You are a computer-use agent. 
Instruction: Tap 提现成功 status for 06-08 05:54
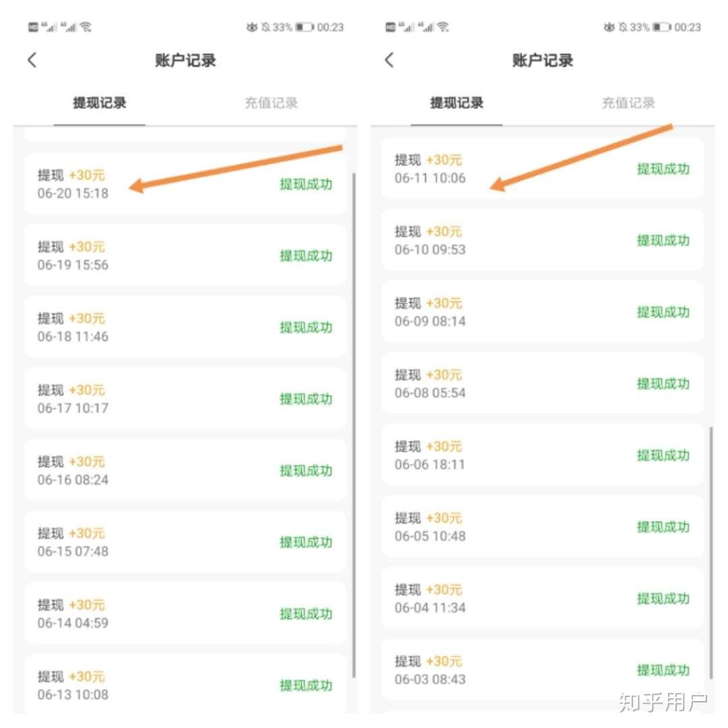click(663, 384)
